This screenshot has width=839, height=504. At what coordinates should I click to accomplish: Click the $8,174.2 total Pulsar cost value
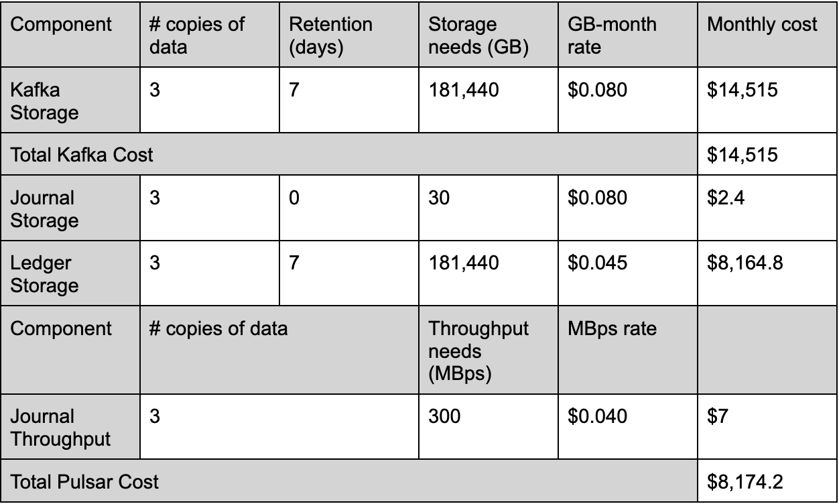pos(745,481)
